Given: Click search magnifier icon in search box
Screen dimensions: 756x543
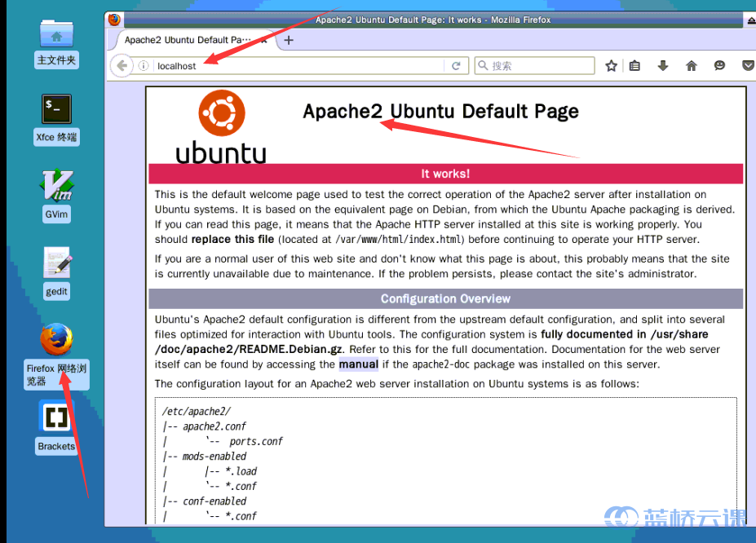Looking at the screenshot, I should (483, 65).
